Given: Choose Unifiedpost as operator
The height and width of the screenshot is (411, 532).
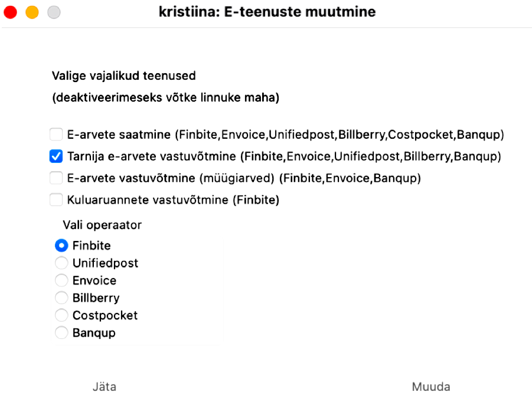Looking at the screenshot, I should coord(61,263).
